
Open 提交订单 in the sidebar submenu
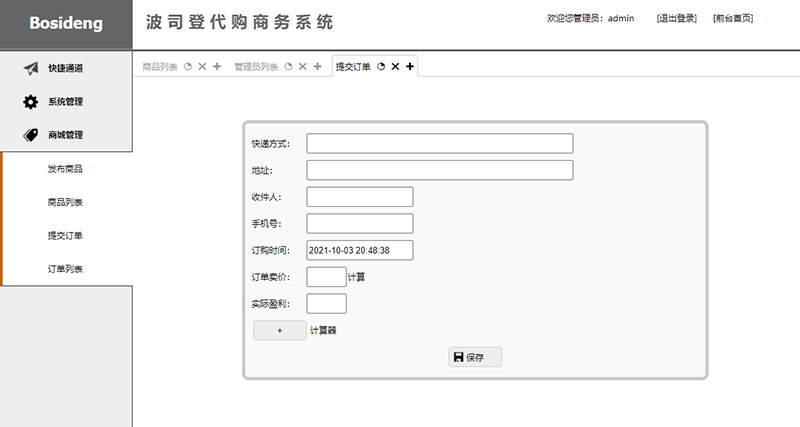tap(65, 236)
